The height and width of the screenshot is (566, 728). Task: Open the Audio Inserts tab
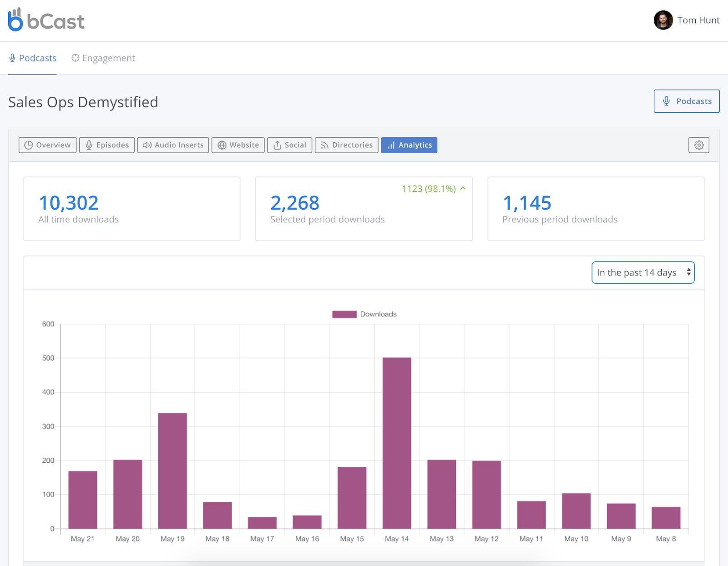(x=173, y=145)
